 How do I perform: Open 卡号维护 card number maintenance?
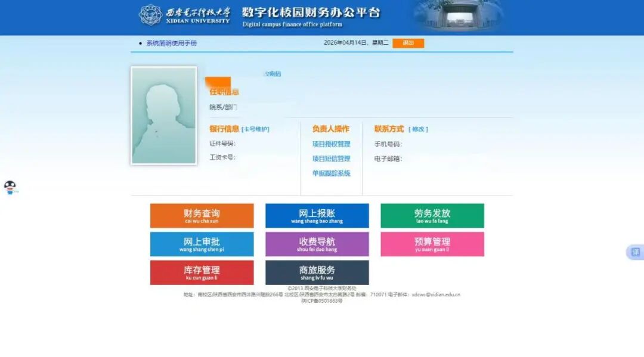pyautogui.click(x=255, y=129)
